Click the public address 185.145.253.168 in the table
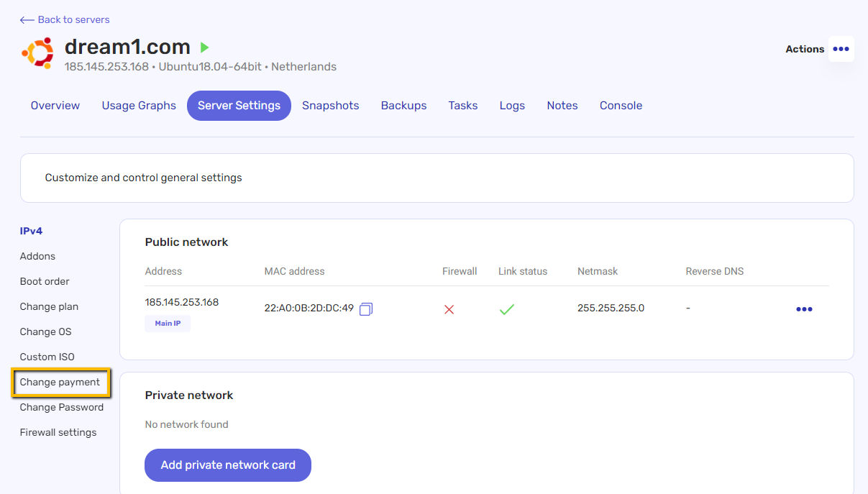Screen dimensions: 868x494 182,302
